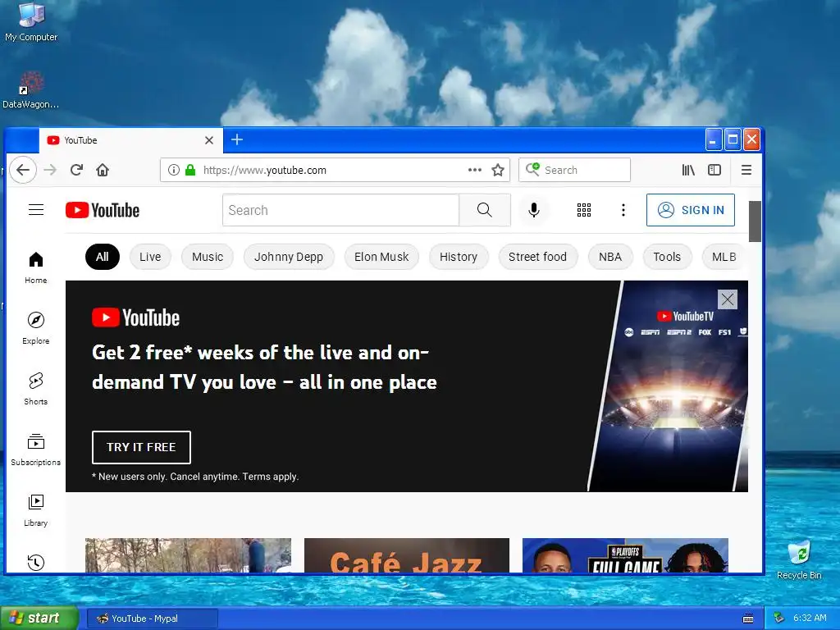Open Library in YouTube sidebar
This screenshot has width=840, height=630.
36,510
